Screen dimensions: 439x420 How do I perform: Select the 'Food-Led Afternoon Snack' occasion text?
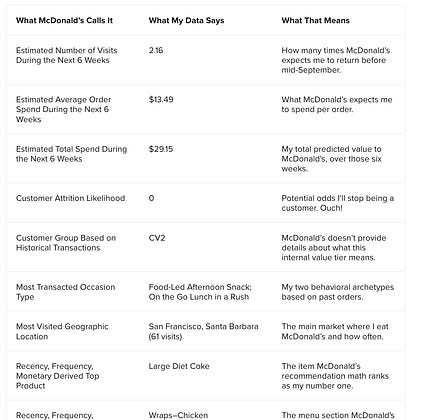click(x=200, y=287)
